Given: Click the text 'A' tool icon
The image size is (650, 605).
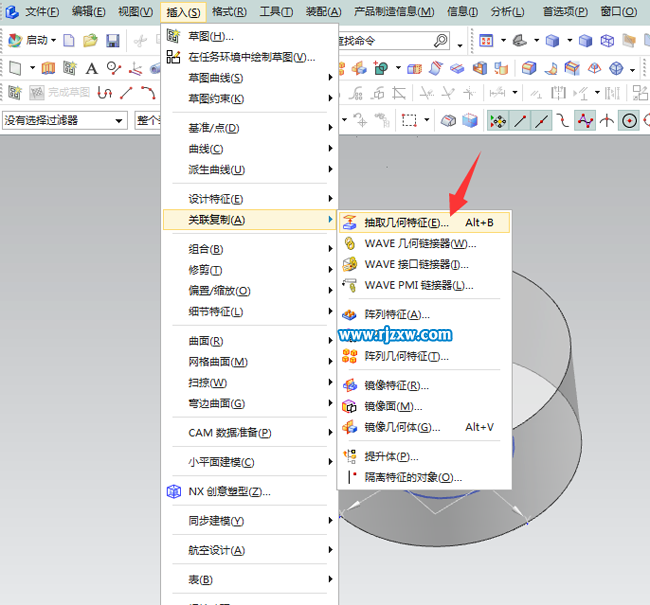Looking at the screenshot, I should tap(92, 68).
